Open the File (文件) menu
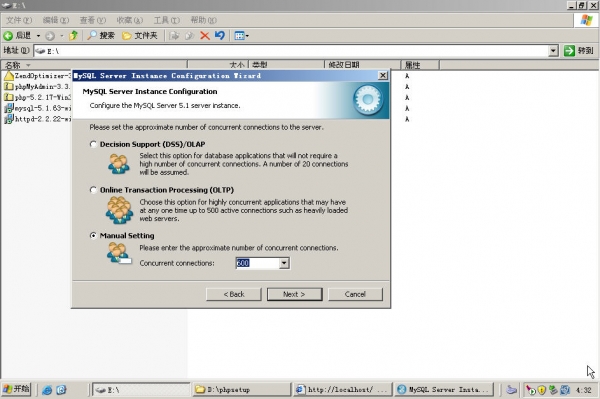Image resolution: width=600 pixels, height=399 pixels. [19, 20]
